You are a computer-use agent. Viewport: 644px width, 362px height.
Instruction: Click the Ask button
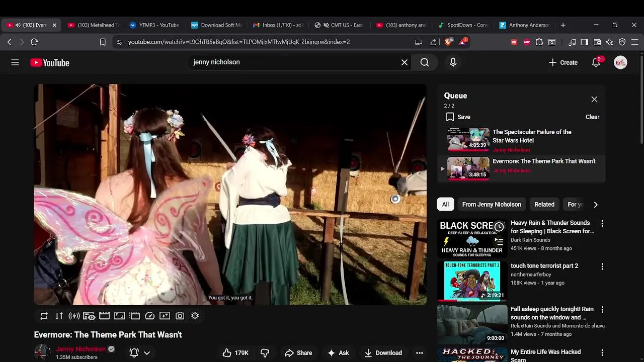[x=338, y=353]
